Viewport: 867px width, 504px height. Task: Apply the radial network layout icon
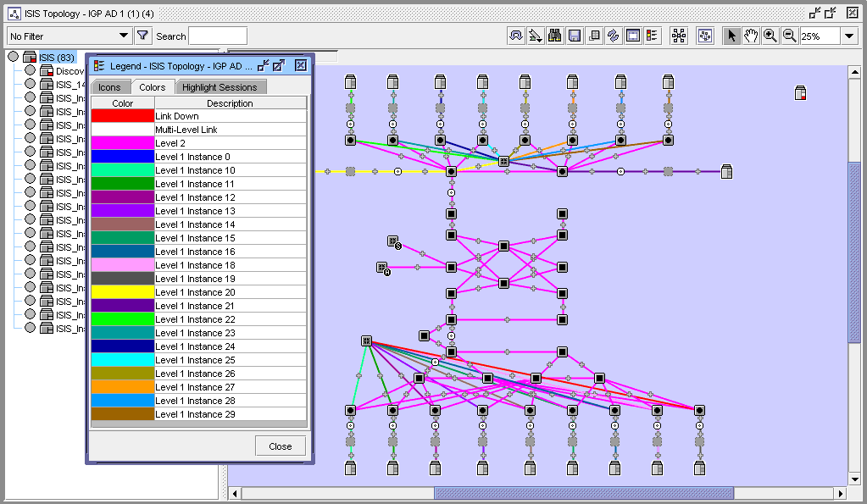tap(679, 36)
